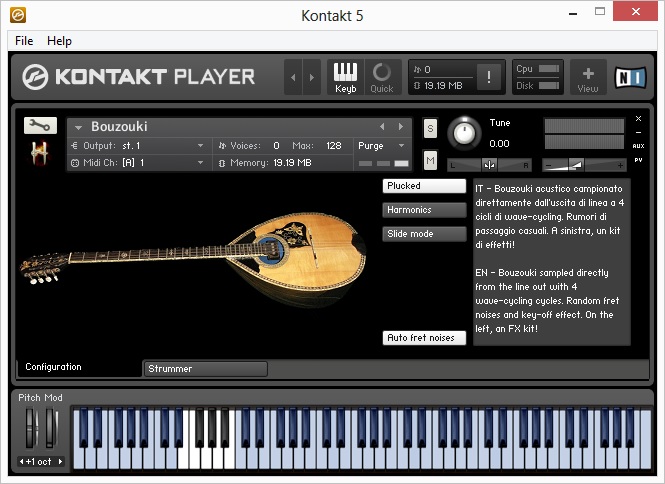Mute the Bouzouki instrument
This screenshot has width=665, height=484.
click(430, 160)
